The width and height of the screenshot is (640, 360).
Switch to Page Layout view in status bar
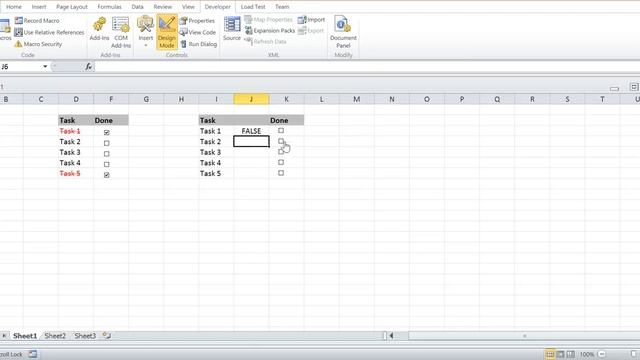coord(560,354)
